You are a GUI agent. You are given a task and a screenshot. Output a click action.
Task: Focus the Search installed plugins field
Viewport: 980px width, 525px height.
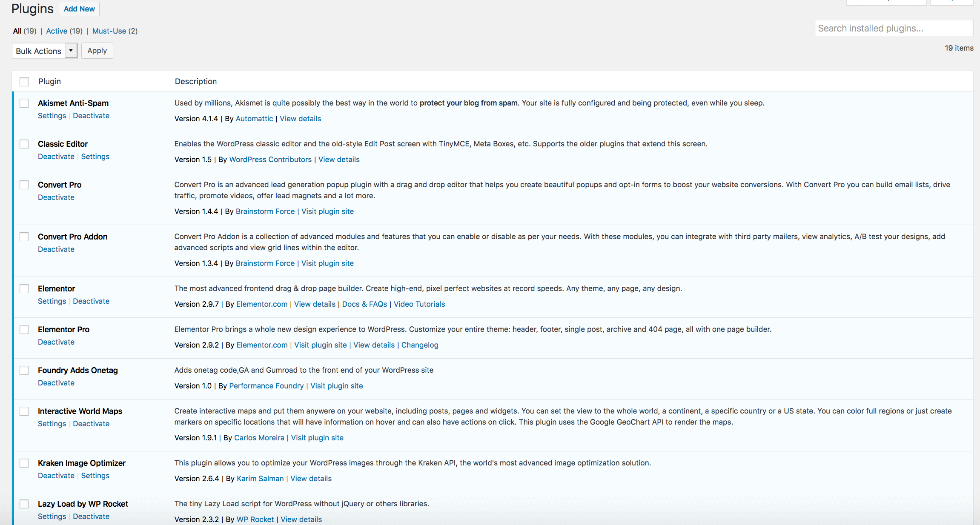894,28
